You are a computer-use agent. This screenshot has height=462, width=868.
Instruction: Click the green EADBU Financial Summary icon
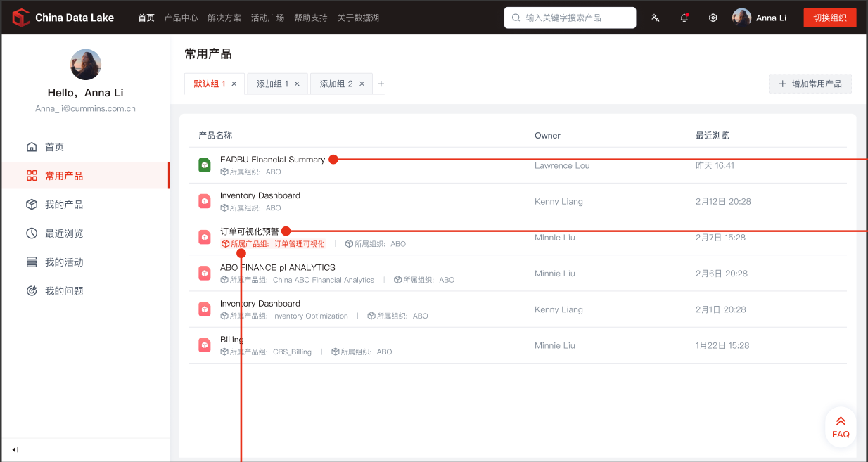tap(205, 165)
